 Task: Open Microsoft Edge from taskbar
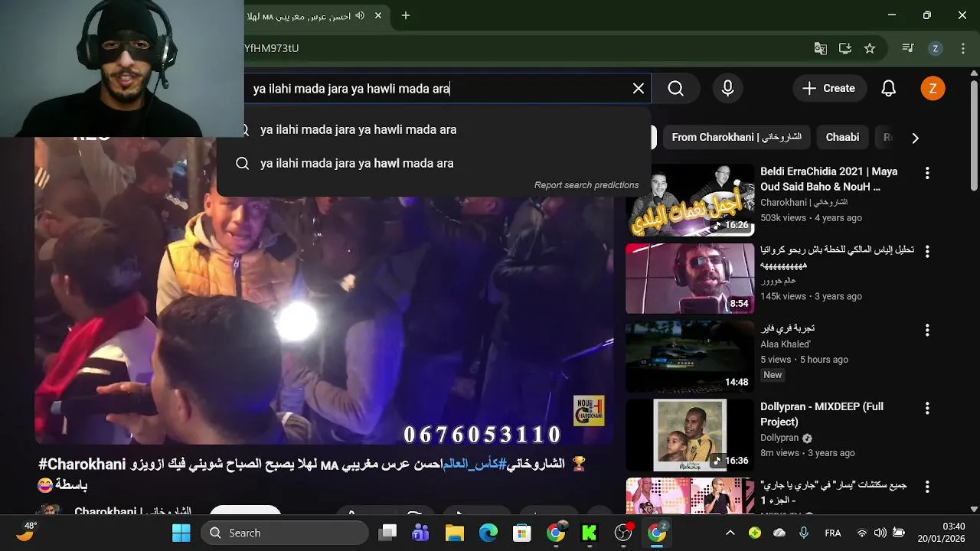[488, 533]
